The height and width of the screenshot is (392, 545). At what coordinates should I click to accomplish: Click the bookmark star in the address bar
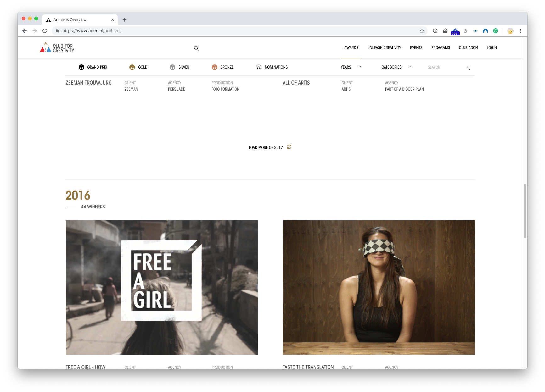tap(421, 31)
